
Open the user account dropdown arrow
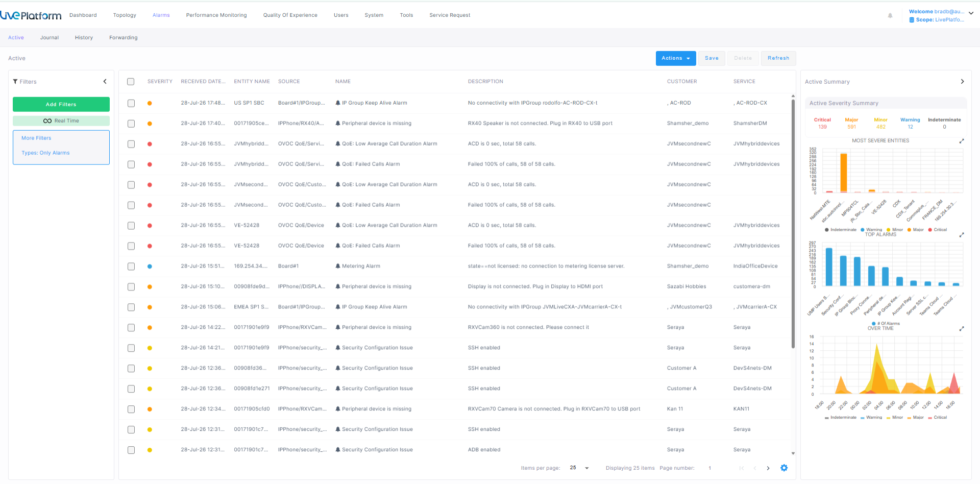(x=971, y=14)
